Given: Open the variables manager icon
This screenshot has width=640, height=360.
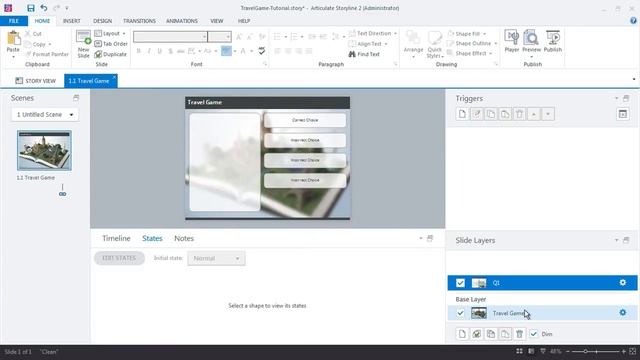Looking at the screenshot, I should [x=622, y=114].
